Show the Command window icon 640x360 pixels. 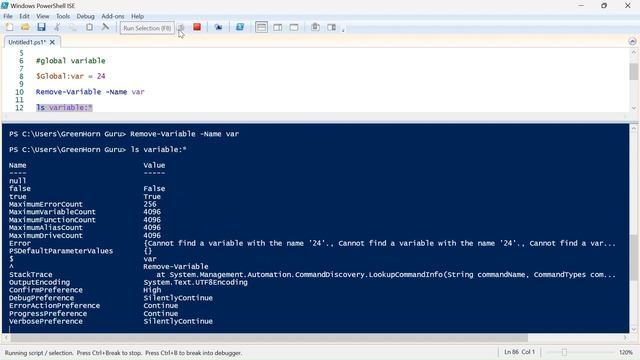pos(315,27)
